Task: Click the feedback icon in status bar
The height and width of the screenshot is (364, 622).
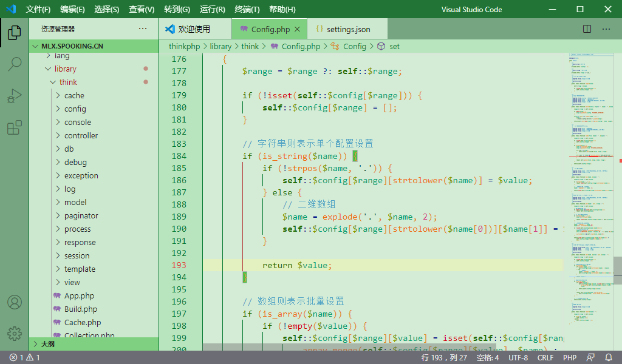Action: click(x=590, y=357)
